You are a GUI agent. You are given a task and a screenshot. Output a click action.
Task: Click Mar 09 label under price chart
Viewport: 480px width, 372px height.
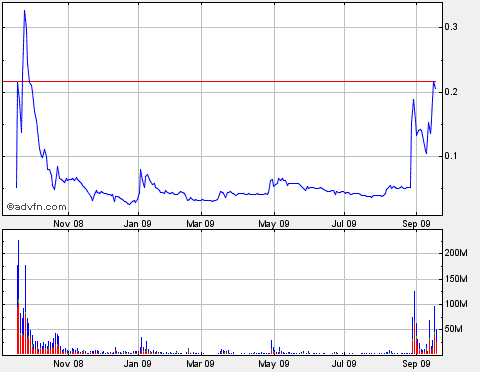click(x=200, y=223)
